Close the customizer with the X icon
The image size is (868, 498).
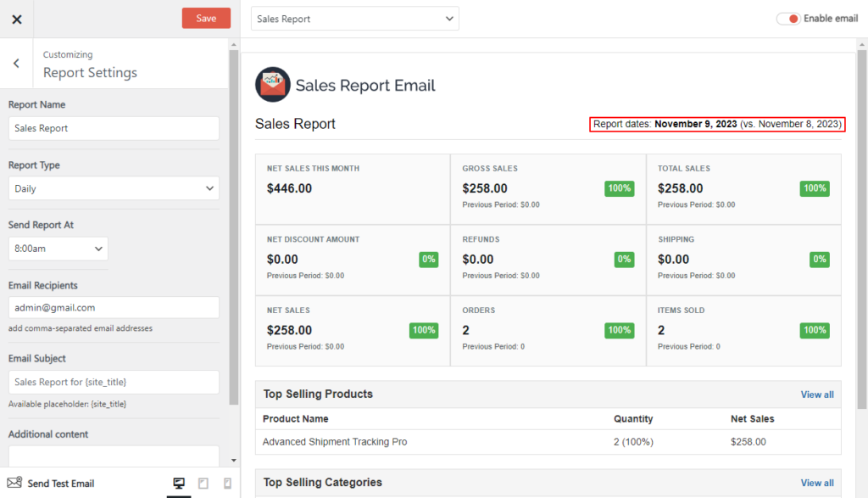point(17,19)
